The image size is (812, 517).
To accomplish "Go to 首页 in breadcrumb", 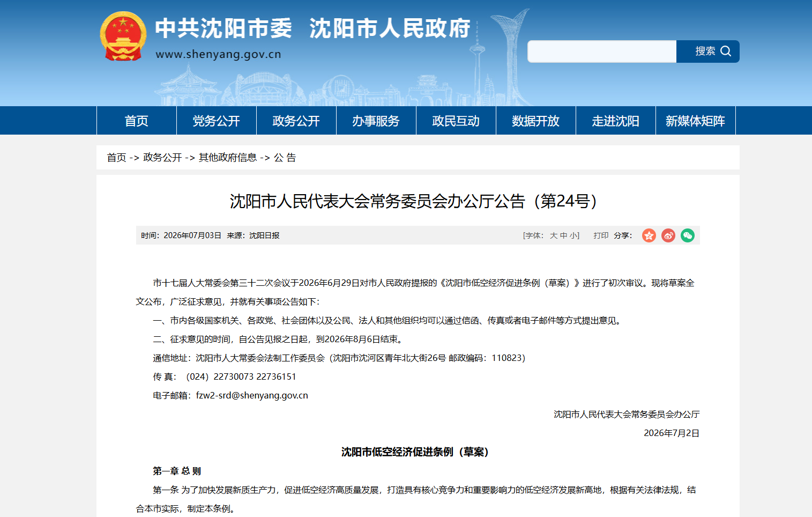I will tap(116, 158).
